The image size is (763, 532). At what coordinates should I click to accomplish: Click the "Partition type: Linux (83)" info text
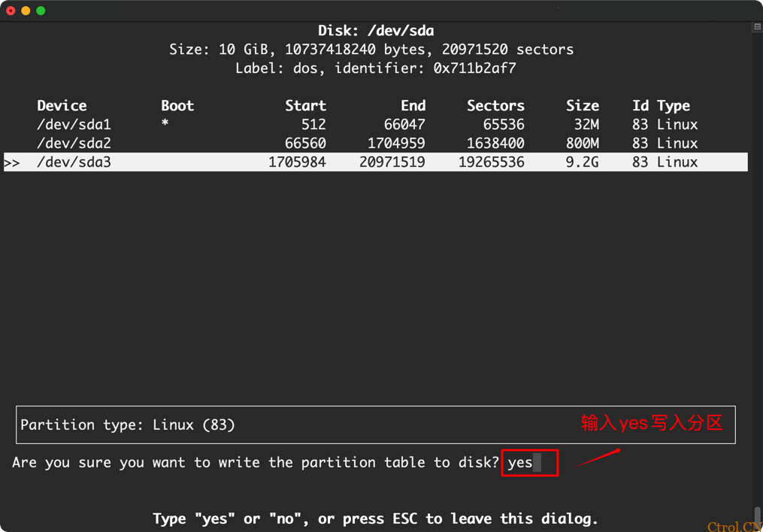click(x=128, y=425)
